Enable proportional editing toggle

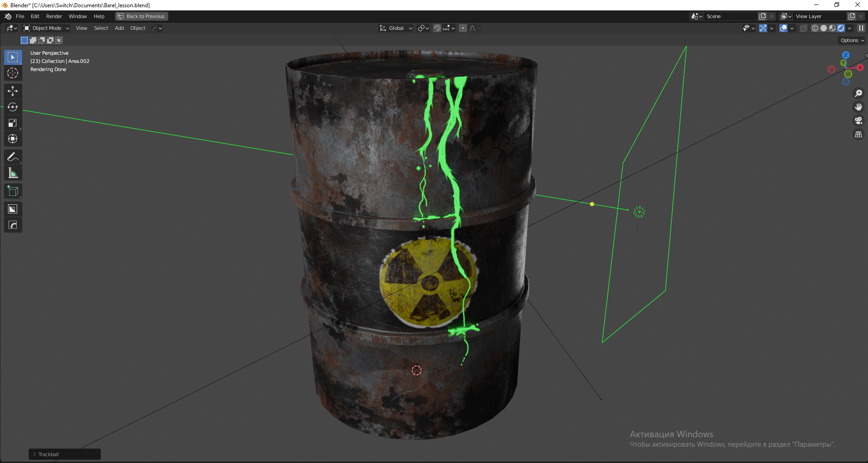click(x=463, y=28)
